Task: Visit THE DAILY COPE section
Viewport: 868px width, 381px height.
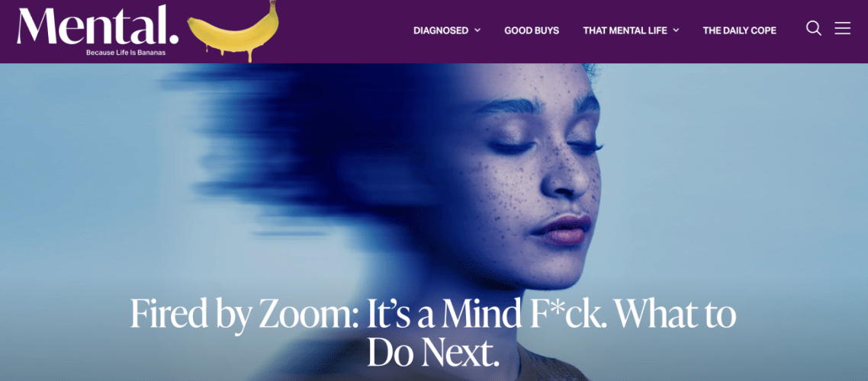Action: pos(740,30)
